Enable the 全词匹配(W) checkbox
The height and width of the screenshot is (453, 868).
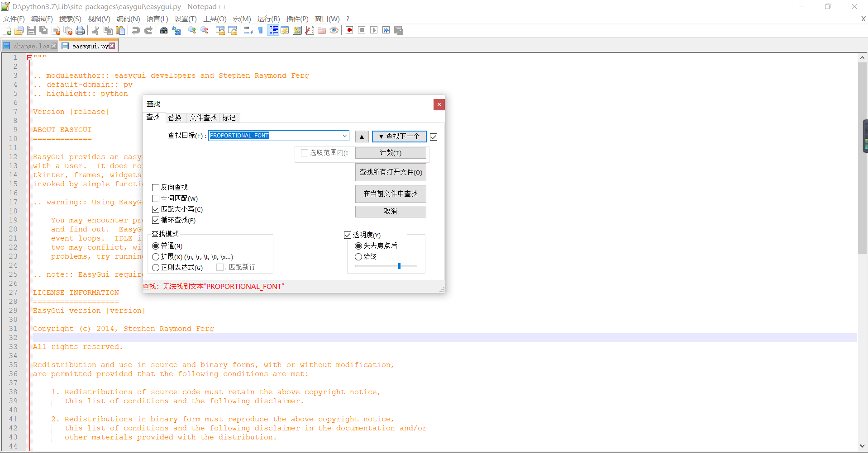click(156, 198)
